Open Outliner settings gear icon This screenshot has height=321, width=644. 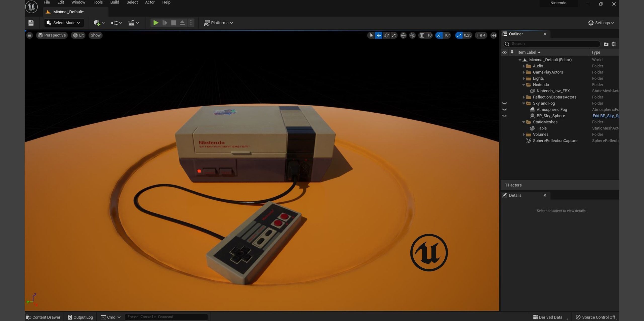click(x=614, y=44)
